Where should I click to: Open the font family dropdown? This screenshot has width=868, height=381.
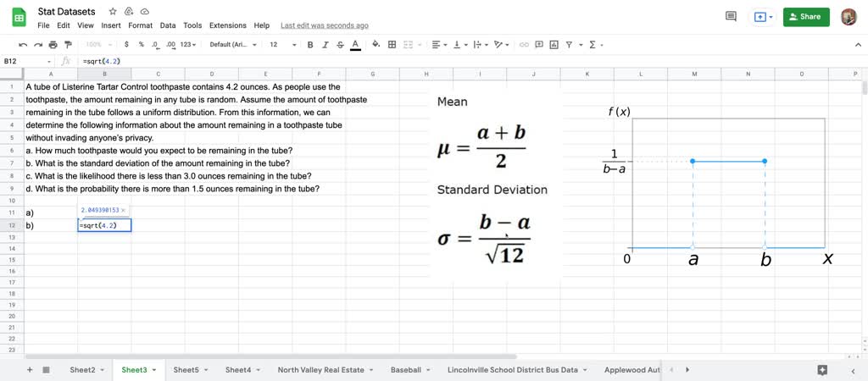(232, 45)
